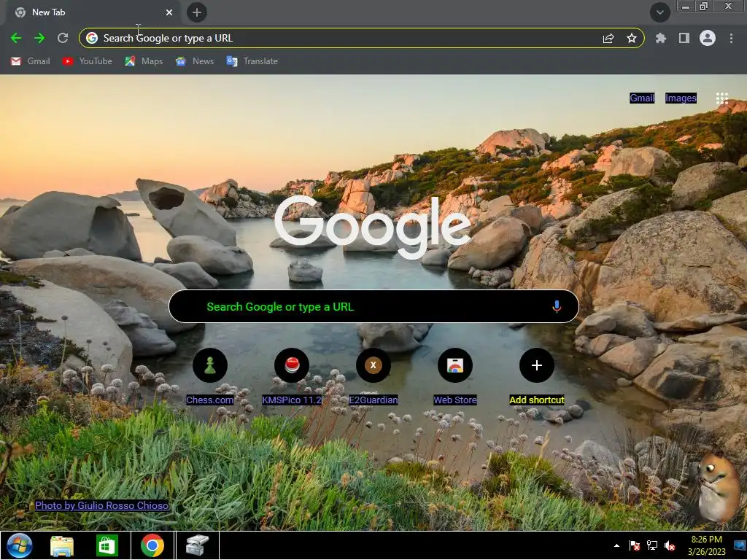Go forward using the green forward arrow
This screenshot has width=747, height=560.
click(39, 38)
